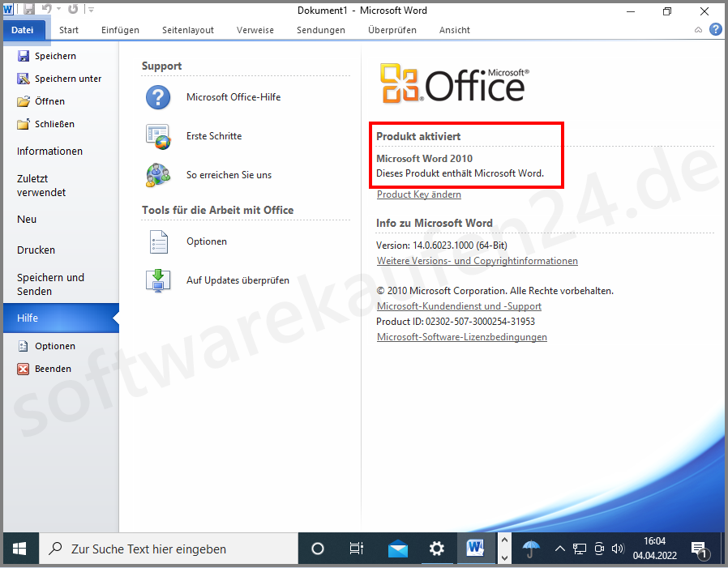The width and height of the screenshot is (728, 568).
Task: Click Auf Updates überprüfen icon
Action: point(158,280)
